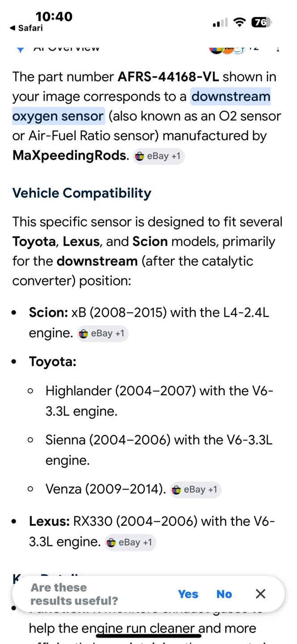Screen dimensions: 297x644
Task: Answer Yes to results useful question
Action: 188,594
